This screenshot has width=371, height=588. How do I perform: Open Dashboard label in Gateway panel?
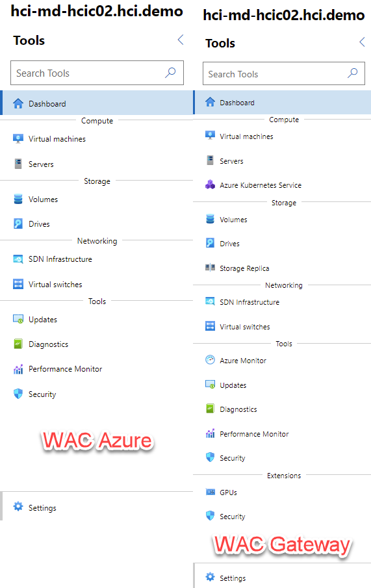coord(237,103)
